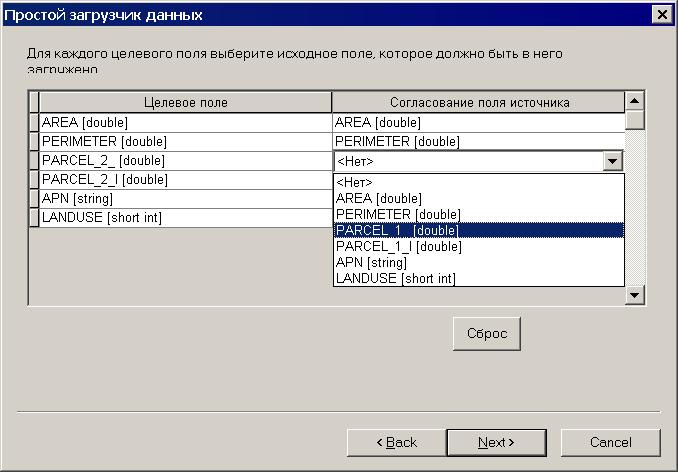The width and height of the screenshot is (678, 472).
Task: Pick PARCEL_1_ [double] highlighted option
Action: 479,230
